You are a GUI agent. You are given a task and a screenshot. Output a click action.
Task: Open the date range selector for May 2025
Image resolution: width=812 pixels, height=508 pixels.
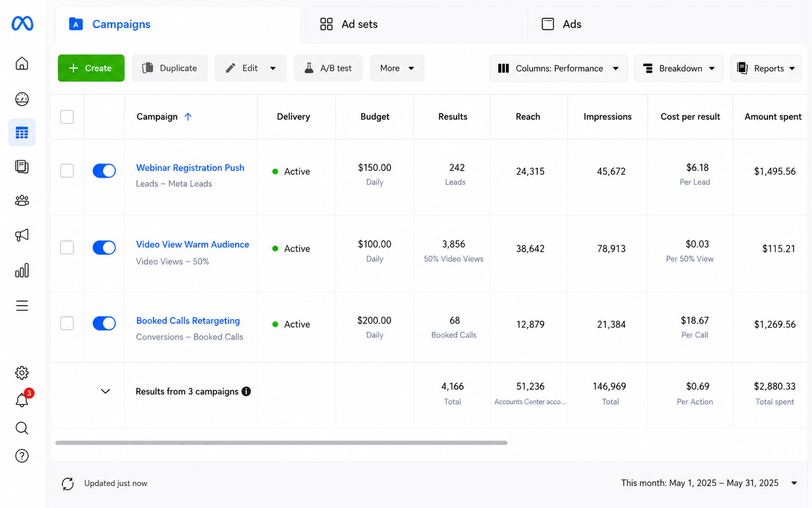pyautogui.click(x=709, y=483)
